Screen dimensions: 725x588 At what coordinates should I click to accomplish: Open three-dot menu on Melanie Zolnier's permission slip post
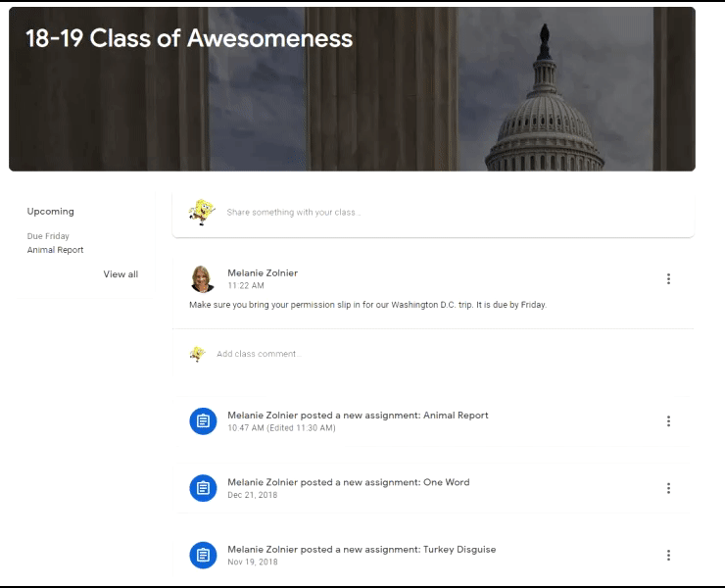click(x=668, y=278)
